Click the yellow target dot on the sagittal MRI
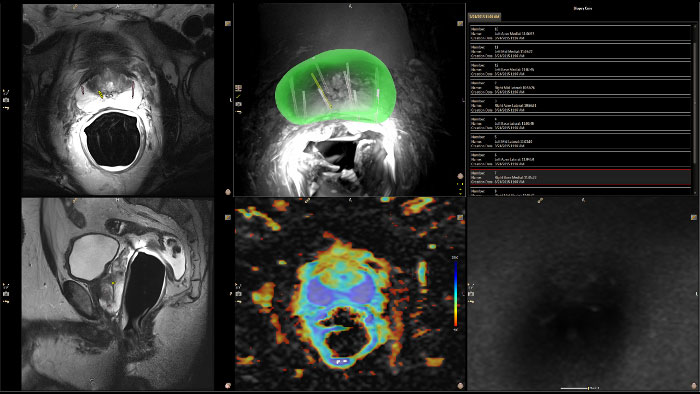The height and width of the screenshot is (394, 700). (x=113, y=283)
